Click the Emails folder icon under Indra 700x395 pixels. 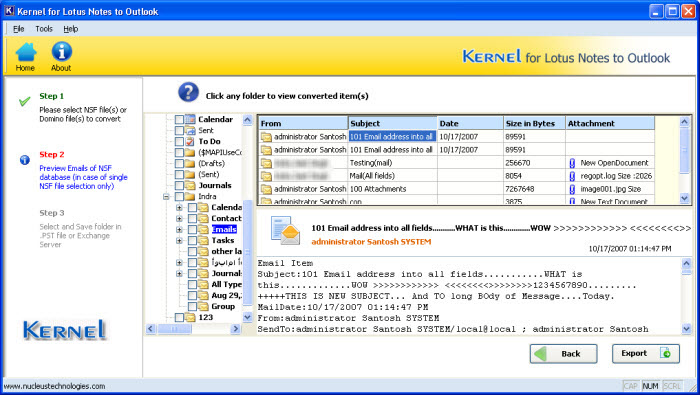(x=204, y=229)
